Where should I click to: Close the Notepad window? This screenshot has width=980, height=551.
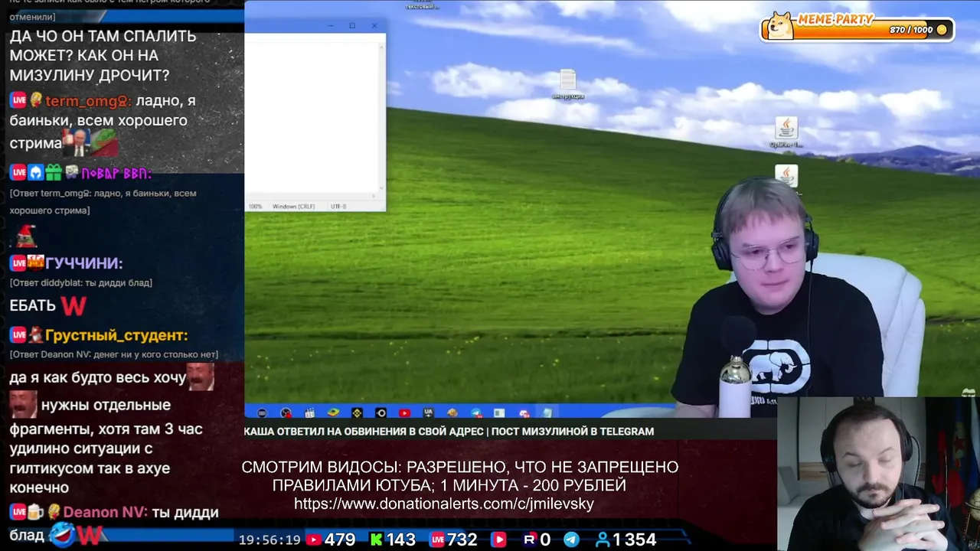[374, 25]
